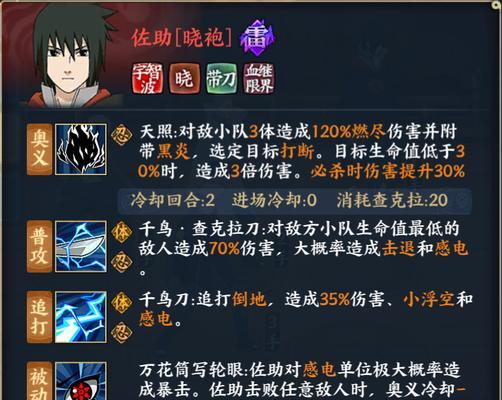Click the red 宇智波 clan tag
This screenshot has width=502, height=400.
point(147,79)
